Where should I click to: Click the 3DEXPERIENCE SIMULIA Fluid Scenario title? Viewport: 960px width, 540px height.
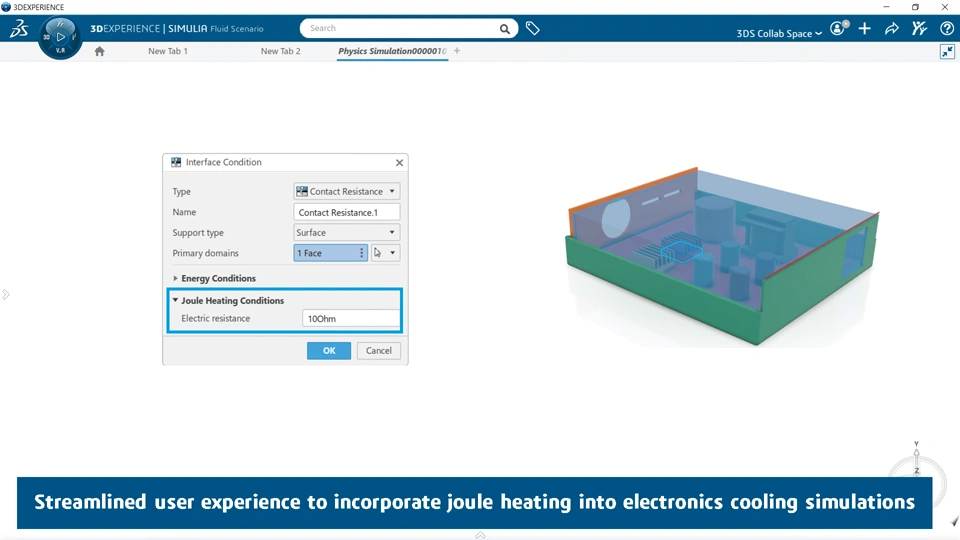pyautogui.click(x=177, y=28)
